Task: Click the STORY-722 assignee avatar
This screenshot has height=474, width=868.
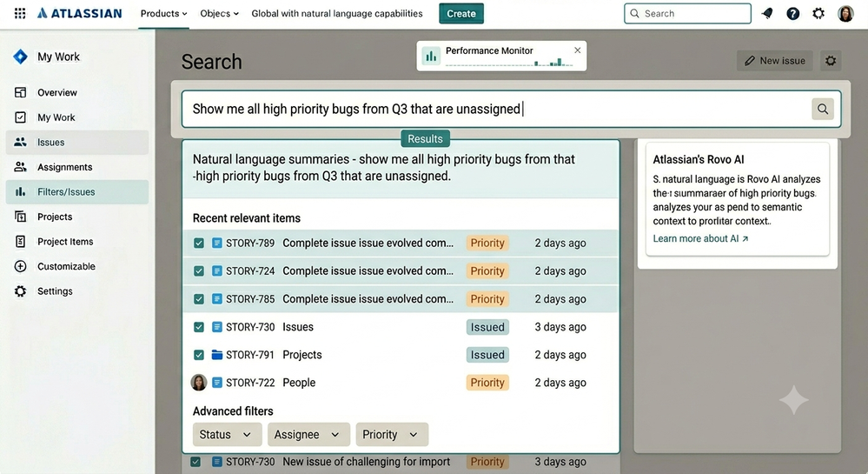Action: click(199, 383)
